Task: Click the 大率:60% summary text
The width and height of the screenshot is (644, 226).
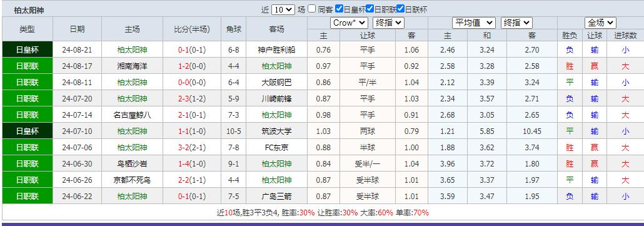Action: point(377,212)
